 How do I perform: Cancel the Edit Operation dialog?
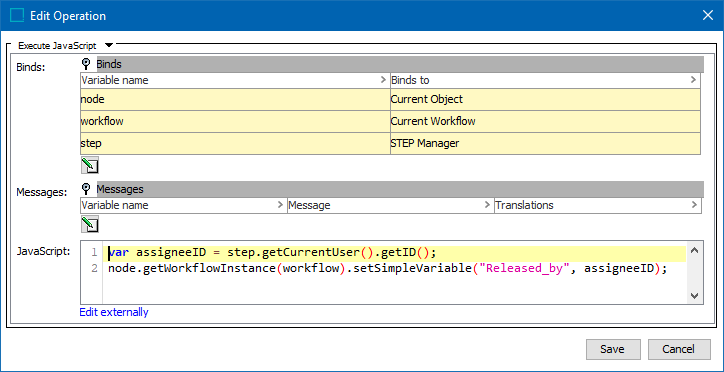coord(679,349)
